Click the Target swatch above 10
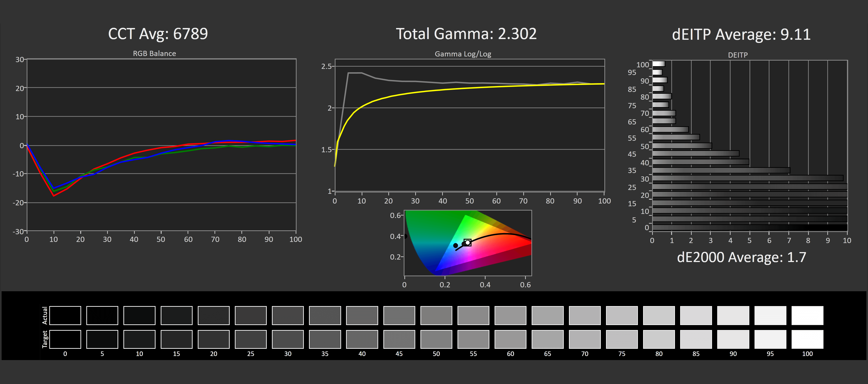 pyautogui.click(x=139, y=339)
